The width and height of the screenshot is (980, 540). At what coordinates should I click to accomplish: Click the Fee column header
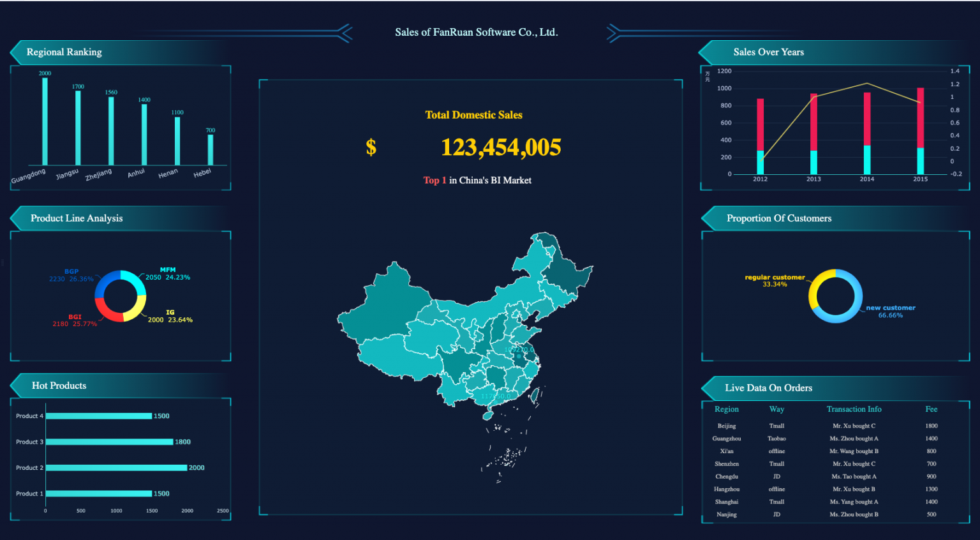pyautogui.click(x=932, y=409)
